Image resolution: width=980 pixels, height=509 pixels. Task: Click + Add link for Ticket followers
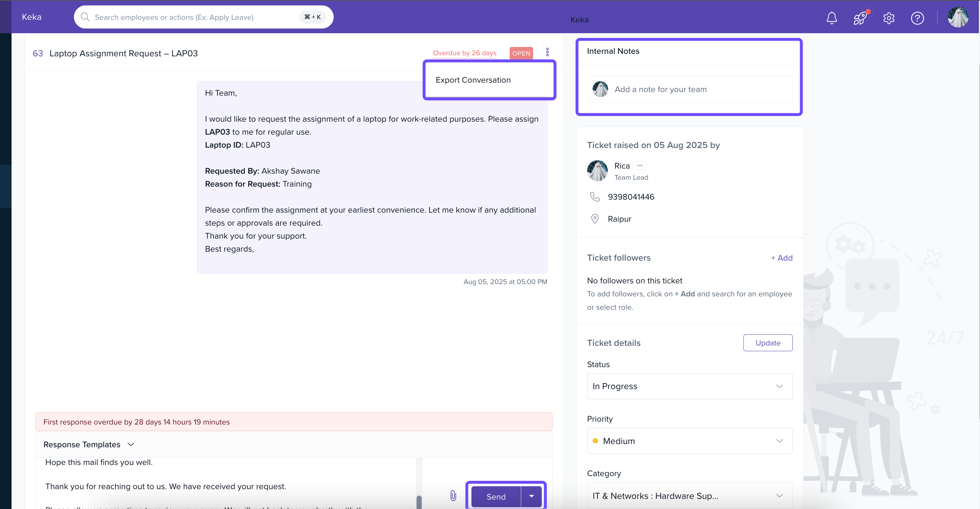(x=781, y=258)
